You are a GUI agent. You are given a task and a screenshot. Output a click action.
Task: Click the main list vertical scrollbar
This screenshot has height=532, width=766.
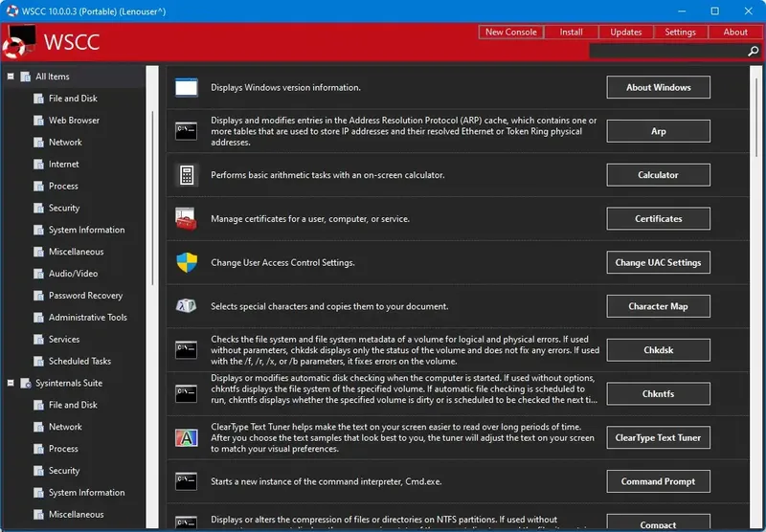pos(756,117)
